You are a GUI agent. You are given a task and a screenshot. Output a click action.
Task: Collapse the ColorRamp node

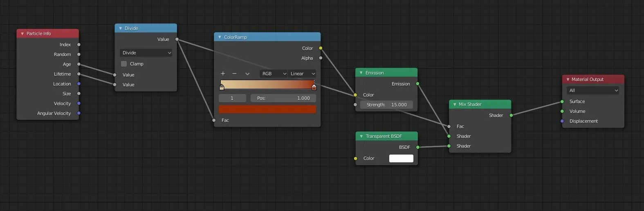(x=220, y=37)
